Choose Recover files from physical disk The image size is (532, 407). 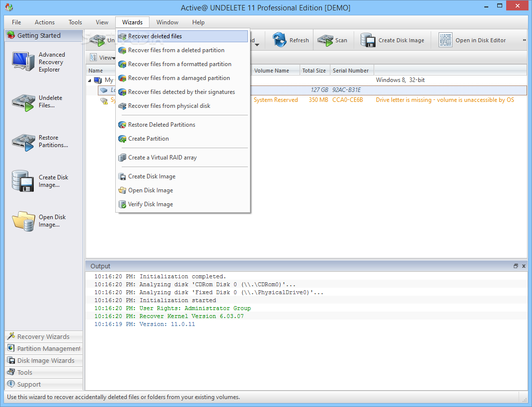pos(182,106)
